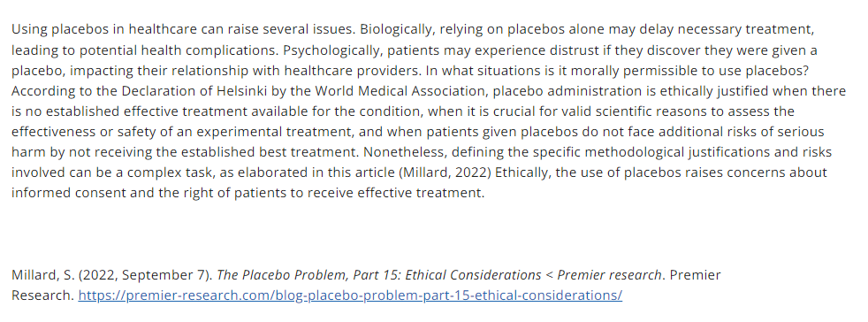Open the premier-research.com placebo problem link

coord(350,295)
